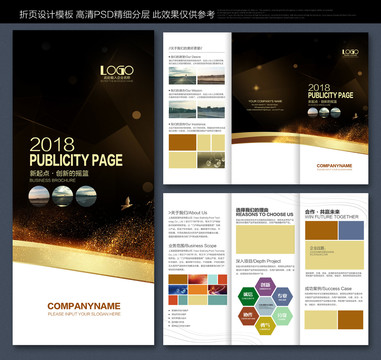Click the flying bird on large cover
The height and width of the screenshot is (360, 381).
point(126,203)
